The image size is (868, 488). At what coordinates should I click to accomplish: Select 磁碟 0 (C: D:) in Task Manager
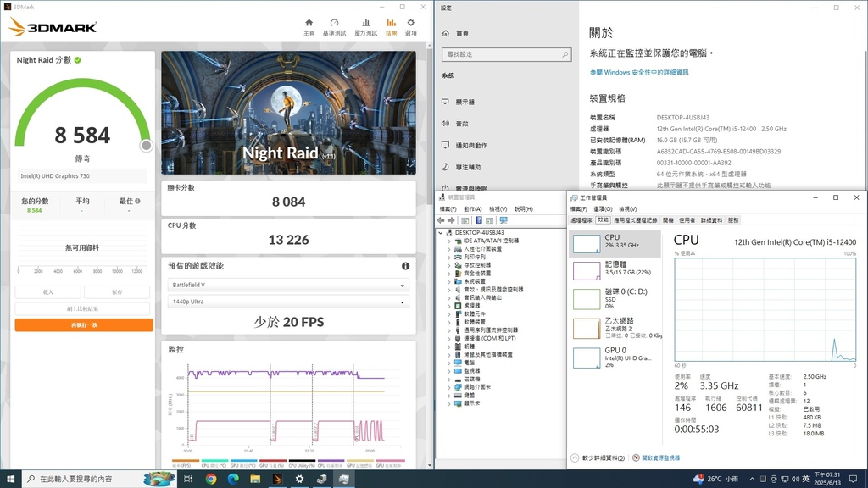[615, 298]
